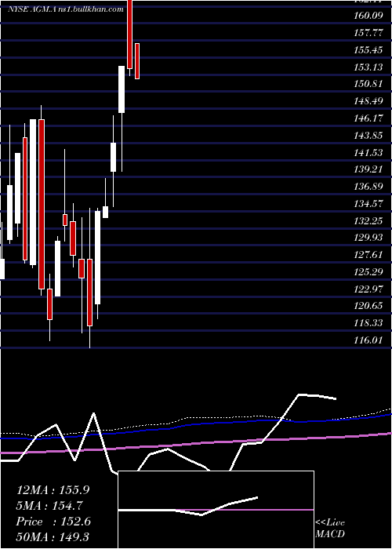Click the 136.89 price axis label

[x=368, y=187]
